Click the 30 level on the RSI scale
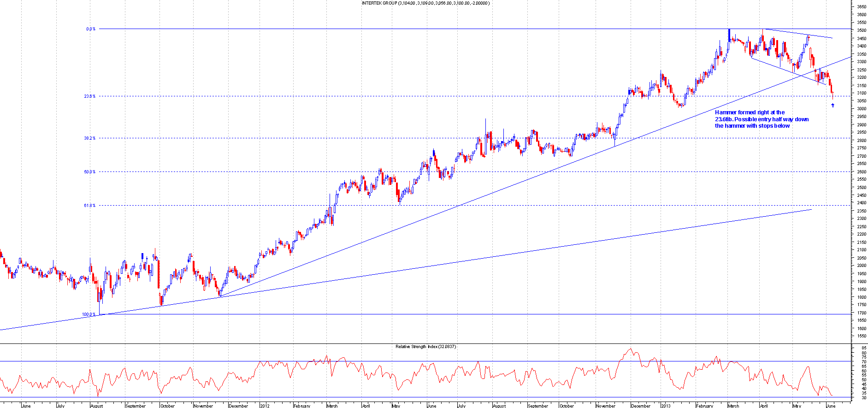This screenshot has height=408, width=868. click(863, 397)
